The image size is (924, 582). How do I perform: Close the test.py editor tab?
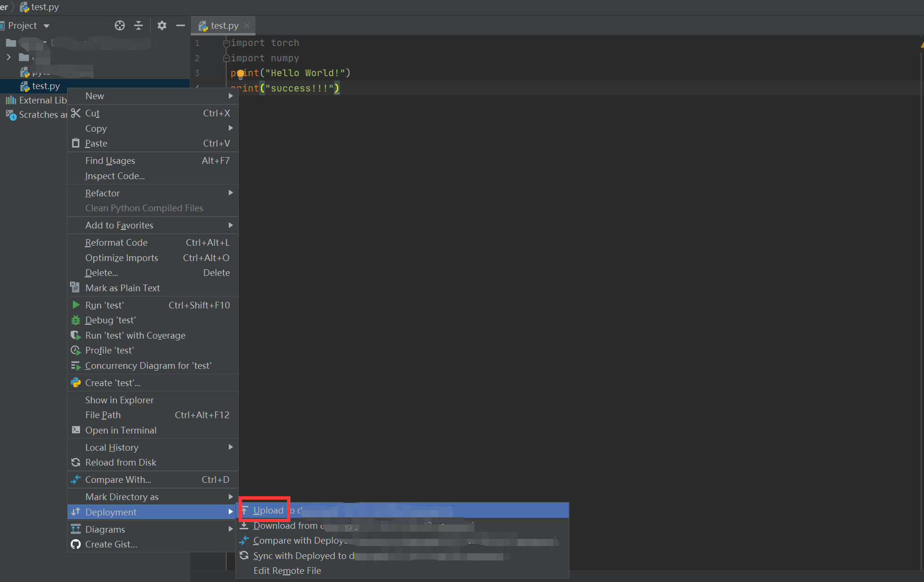(x=247, y=25)
